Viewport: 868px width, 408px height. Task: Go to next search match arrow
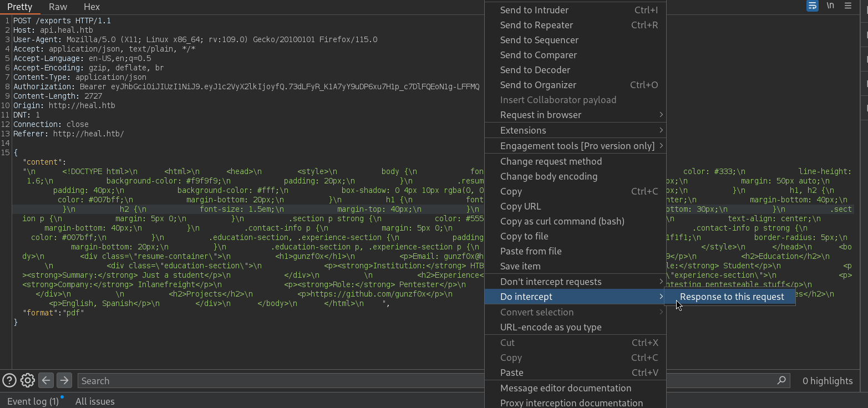point(64,380)
